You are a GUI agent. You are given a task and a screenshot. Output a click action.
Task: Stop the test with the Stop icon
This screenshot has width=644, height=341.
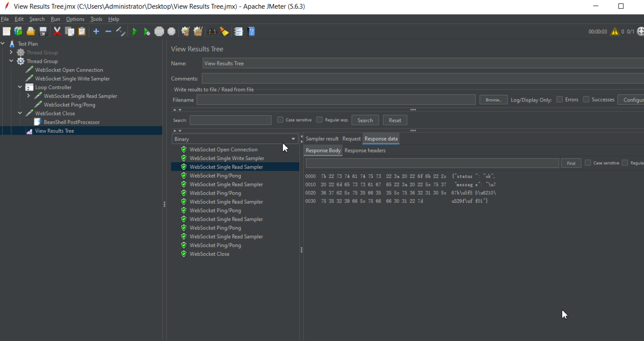(x=159, y=31)
